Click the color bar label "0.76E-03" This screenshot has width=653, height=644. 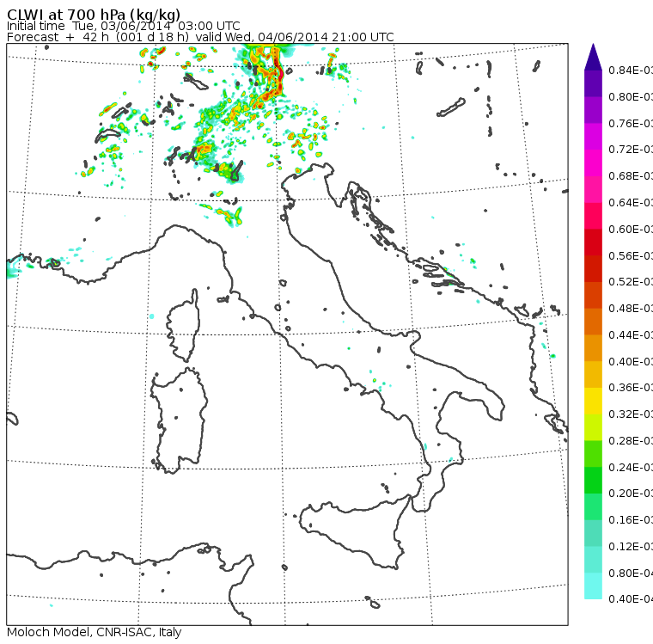click(x=631, y=123)
